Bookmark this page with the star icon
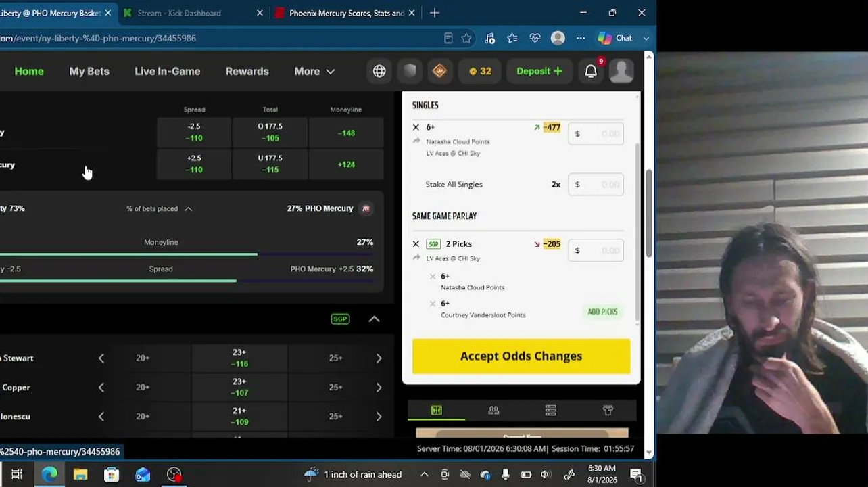The width and height of the screenshot is (868, 487). point(466,38)
